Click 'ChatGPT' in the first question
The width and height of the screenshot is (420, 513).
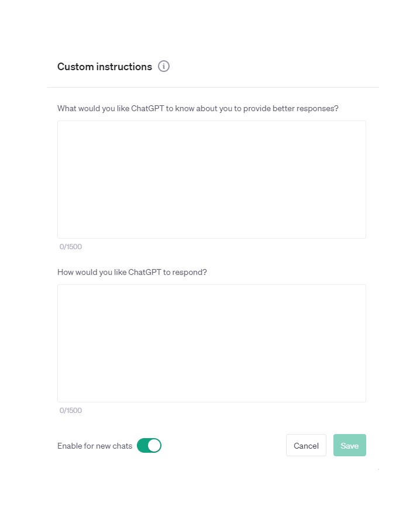[x=147, y=108]
